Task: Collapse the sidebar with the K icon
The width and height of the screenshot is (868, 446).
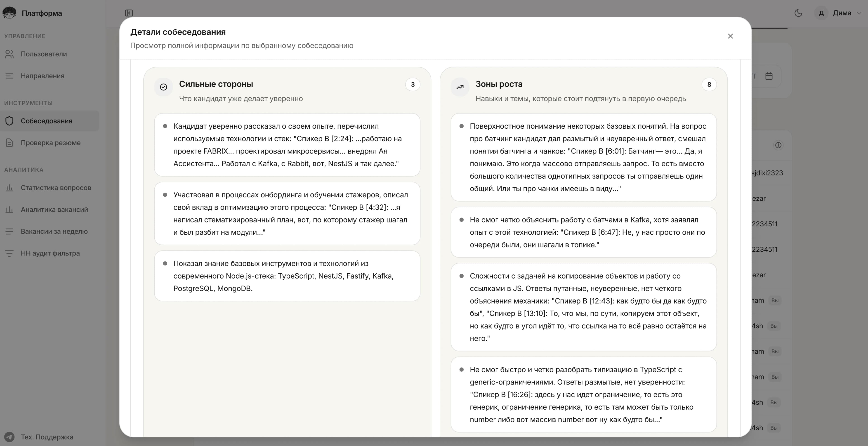Action: click(x=129, y=13)
